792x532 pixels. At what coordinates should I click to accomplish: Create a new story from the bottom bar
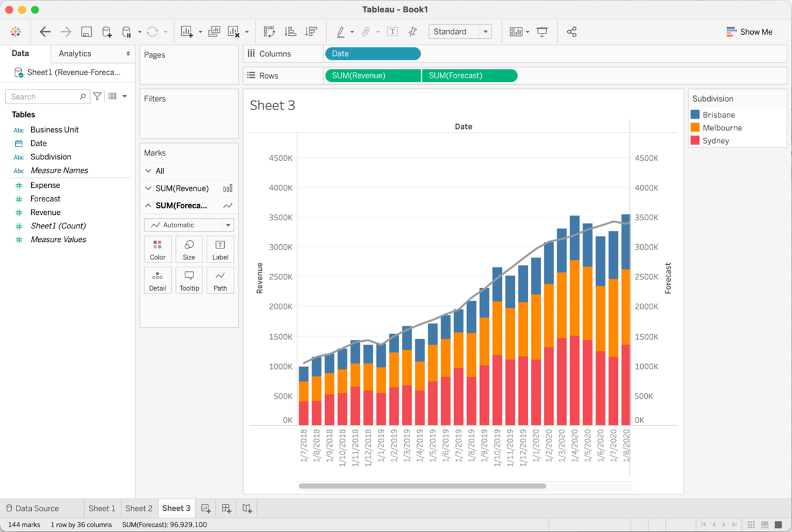click(x=247, y=508)
